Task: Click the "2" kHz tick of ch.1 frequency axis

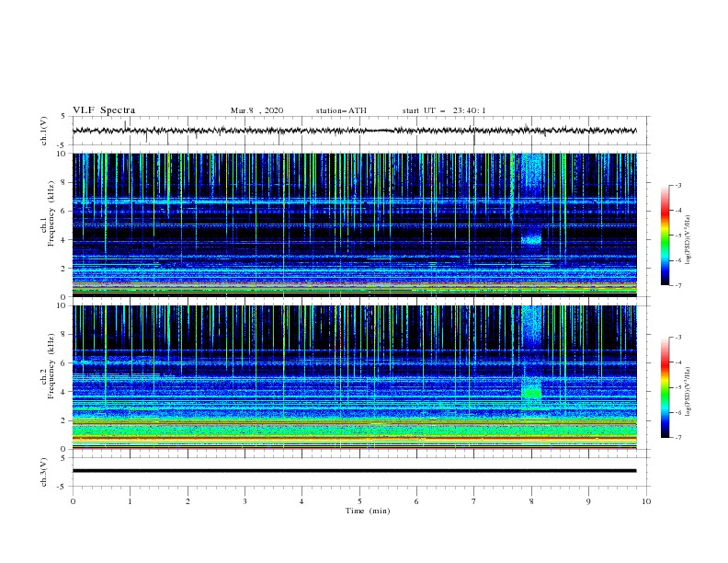Action: [x=63, y=269]
